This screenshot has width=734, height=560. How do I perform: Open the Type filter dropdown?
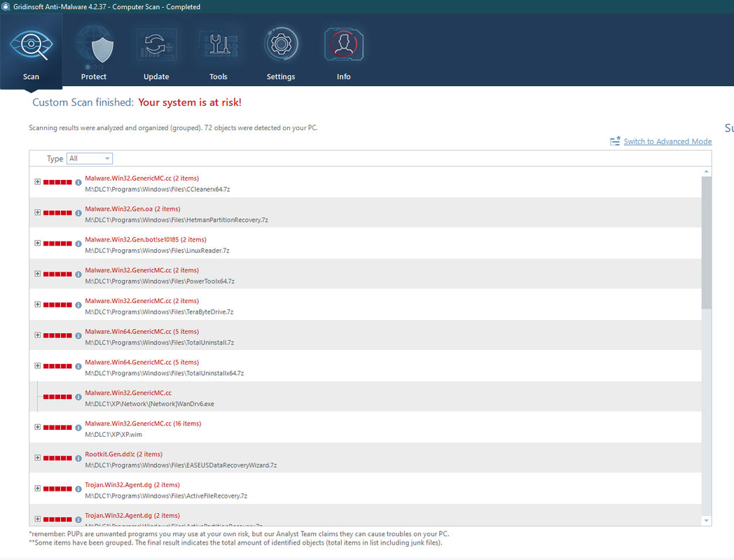[90, 159]
